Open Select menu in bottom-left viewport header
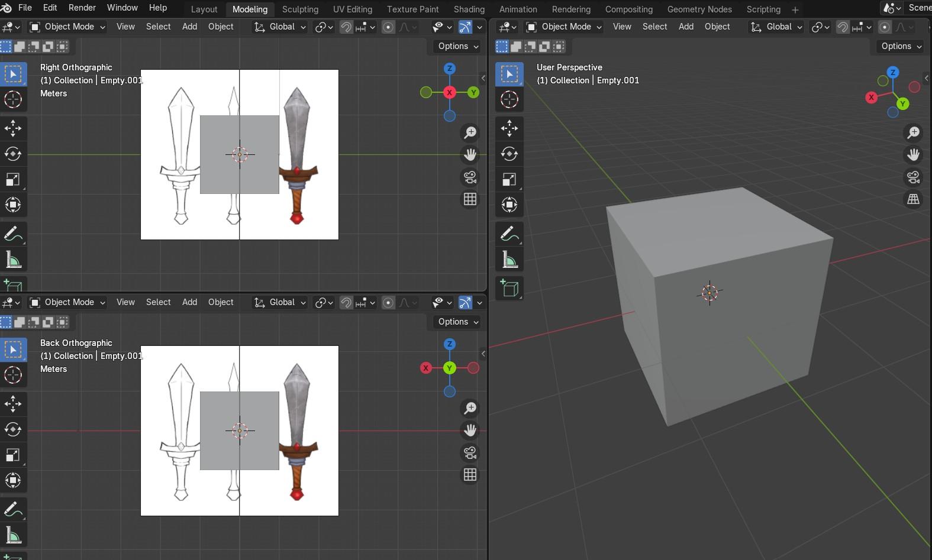Screen dimensions: 932x560 [158, 302]
